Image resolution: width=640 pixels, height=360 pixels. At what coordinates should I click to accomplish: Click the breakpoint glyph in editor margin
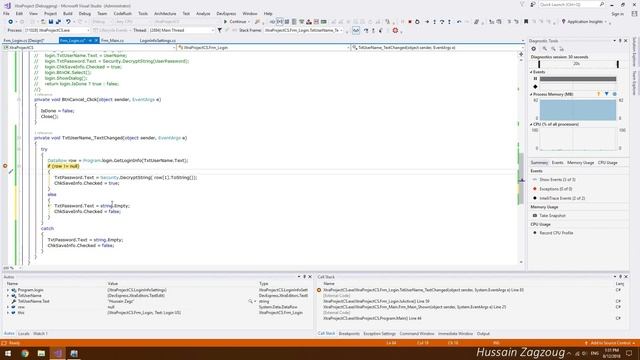coord(5,166)
